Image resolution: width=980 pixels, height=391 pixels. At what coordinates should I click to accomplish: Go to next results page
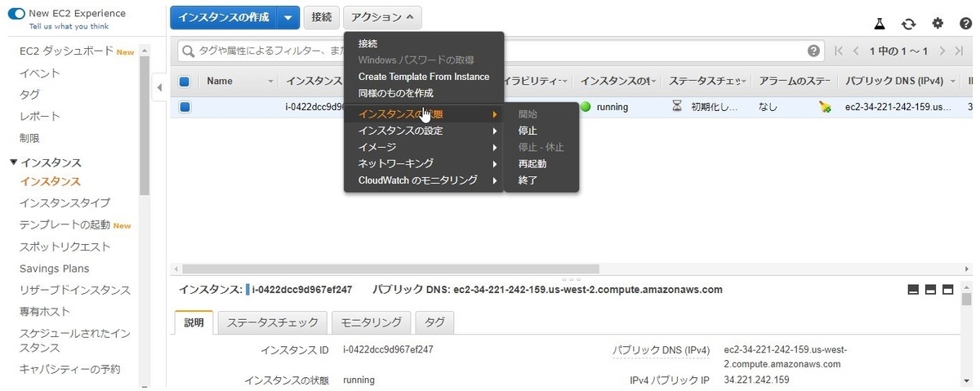(x=942, y=51)
